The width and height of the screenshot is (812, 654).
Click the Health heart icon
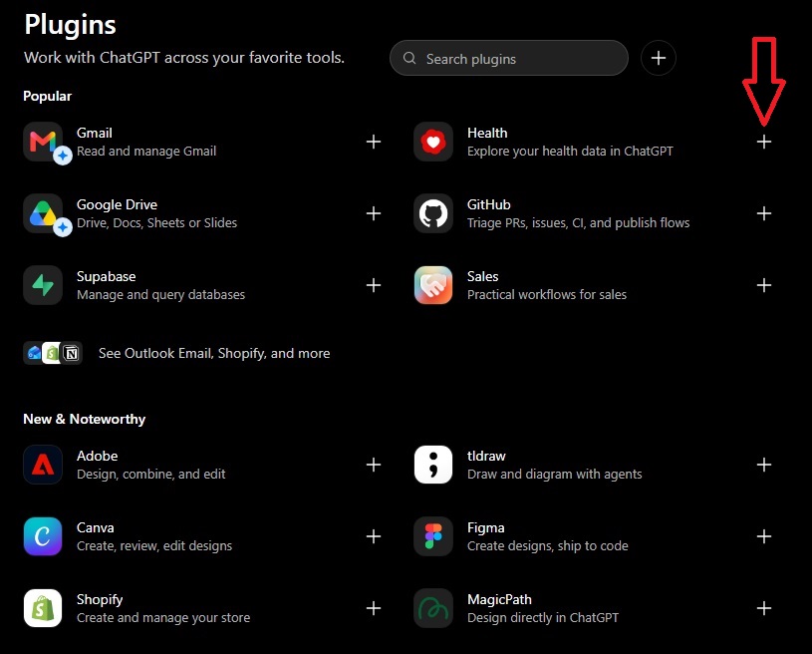(x=433, y=142)
